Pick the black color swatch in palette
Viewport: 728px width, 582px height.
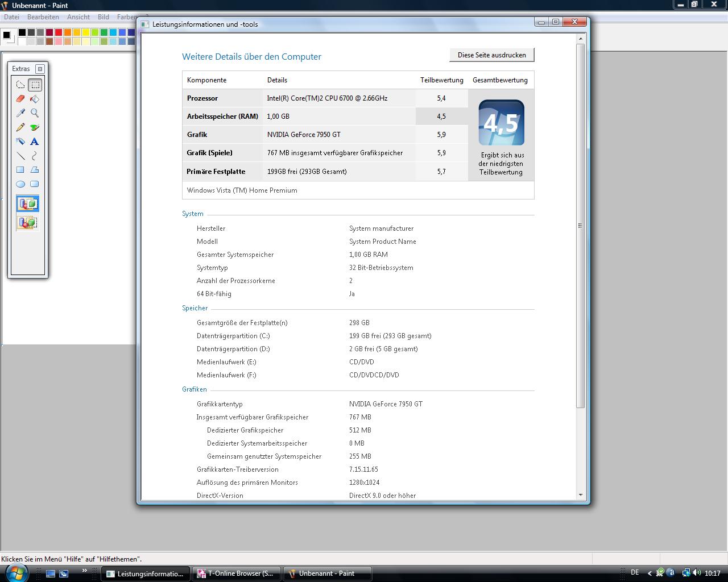tap(22, 32)
